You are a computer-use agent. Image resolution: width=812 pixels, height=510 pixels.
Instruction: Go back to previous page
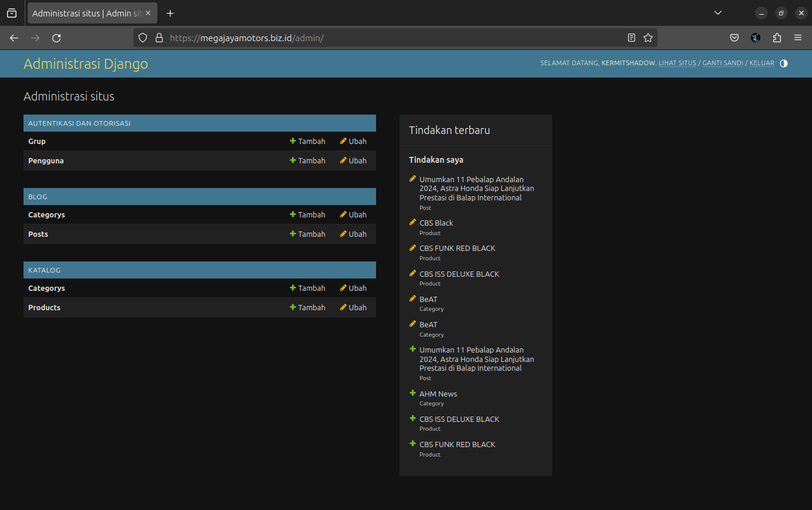(14, 38)
